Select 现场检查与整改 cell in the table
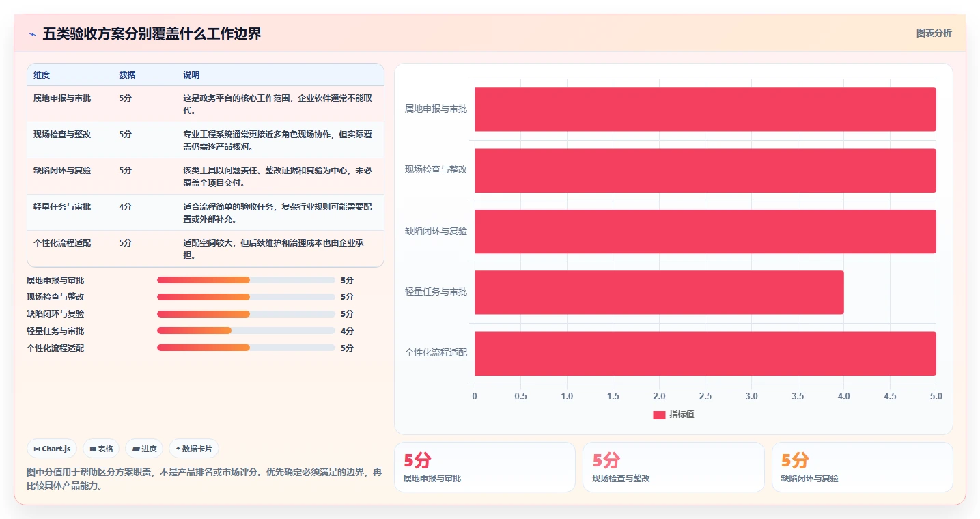The width and height of the screenshot is (980, 519). click(62, 135)
